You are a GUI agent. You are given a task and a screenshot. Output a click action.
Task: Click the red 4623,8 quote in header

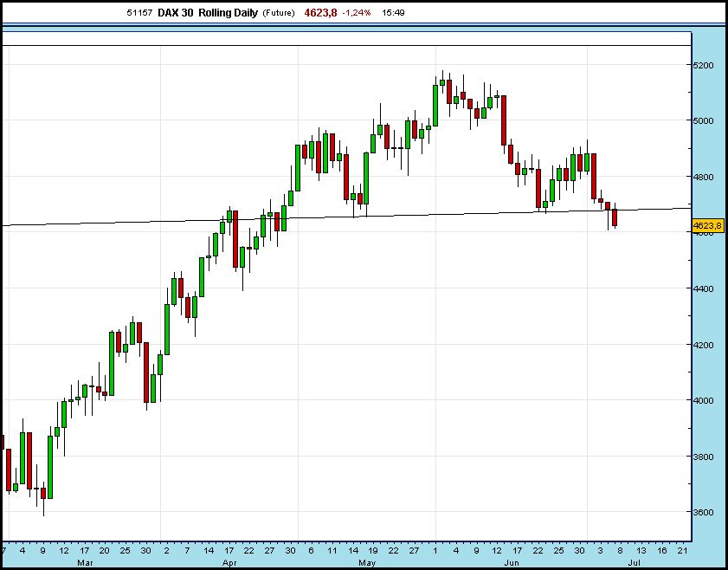320,13
